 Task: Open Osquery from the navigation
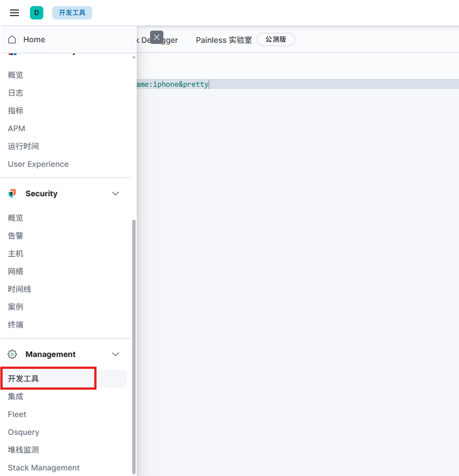click(x=23, y=432)
